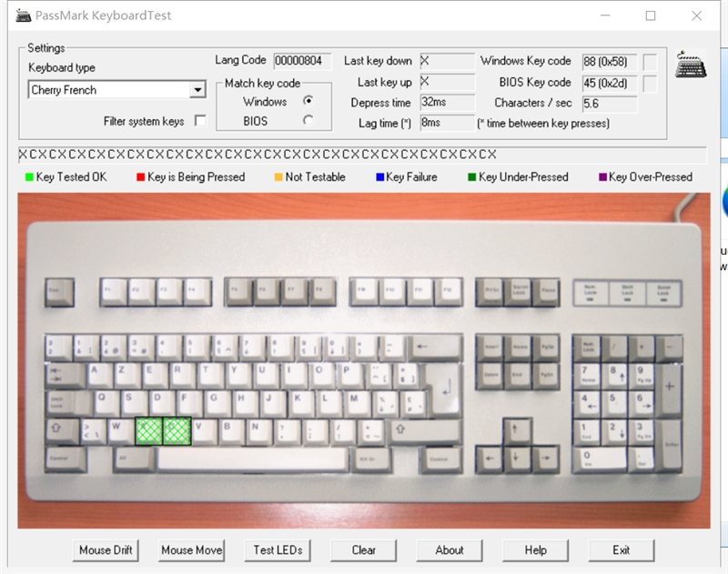728x574 pixels.
Task: Click the Last key down field
Action: click(447, 61)
